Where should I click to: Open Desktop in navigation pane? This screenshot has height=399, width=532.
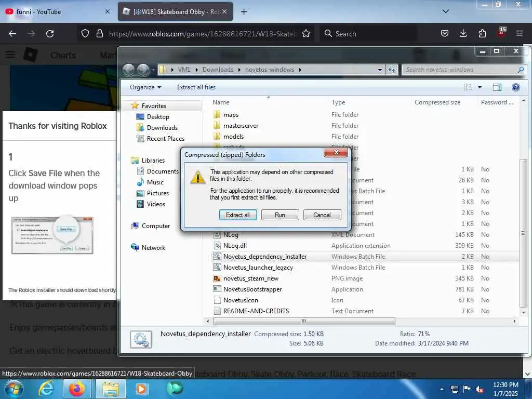click(158, 117)
